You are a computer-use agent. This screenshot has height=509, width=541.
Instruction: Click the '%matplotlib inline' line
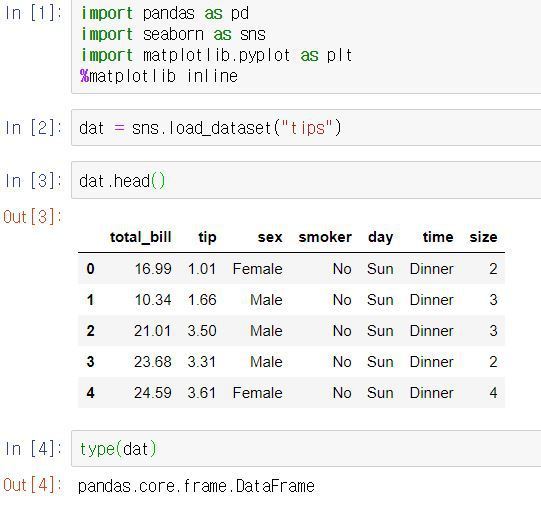(x=159, y=76)
